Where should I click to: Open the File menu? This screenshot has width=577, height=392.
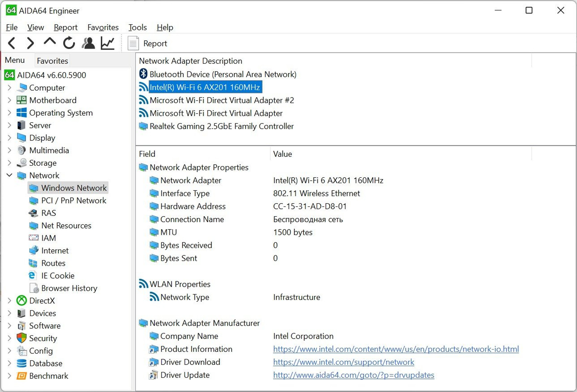(12, 27)
